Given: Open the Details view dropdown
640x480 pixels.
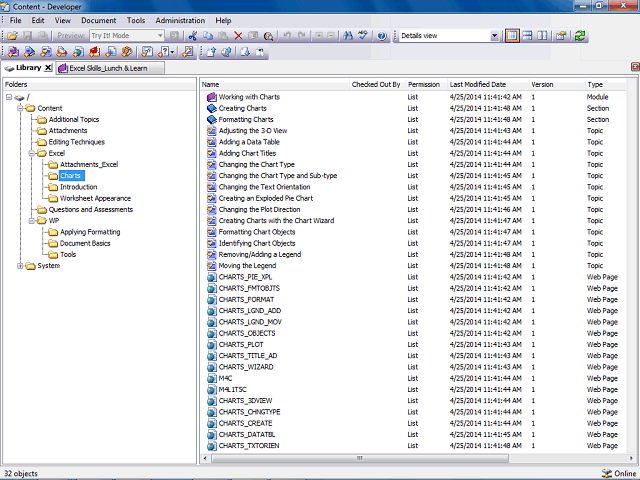Looking at the screenshot, I should (494, 36).
